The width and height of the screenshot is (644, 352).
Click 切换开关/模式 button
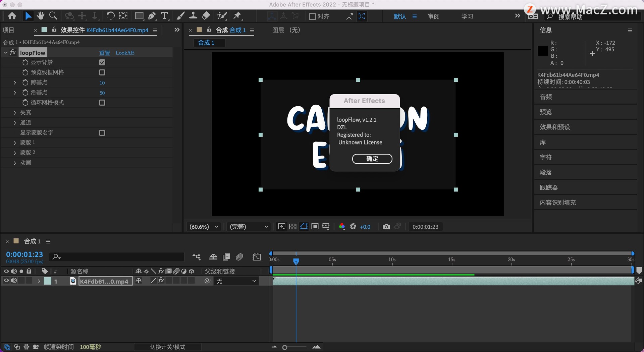(x=168, y=347)
